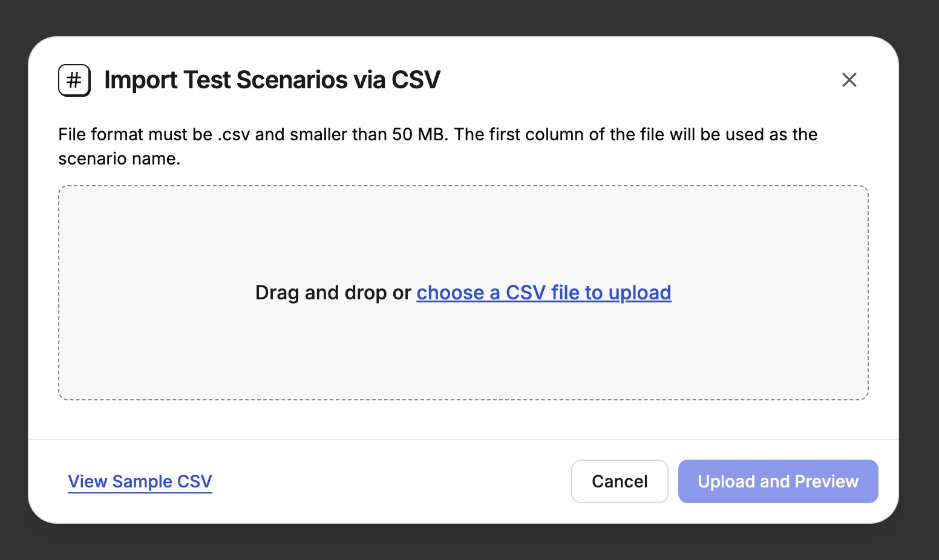Choose a CSV file to upload
Image resolution: width=939 pixels, height=560 pixels.
tap(544, 293)
